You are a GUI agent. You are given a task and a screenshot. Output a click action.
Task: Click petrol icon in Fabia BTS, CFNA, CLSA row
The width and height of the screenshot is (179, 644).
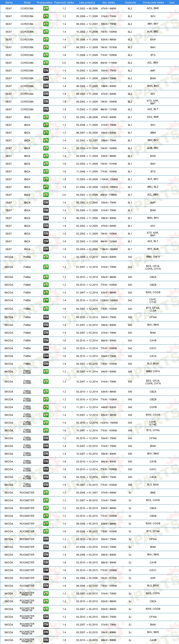[x=46, y=309]
